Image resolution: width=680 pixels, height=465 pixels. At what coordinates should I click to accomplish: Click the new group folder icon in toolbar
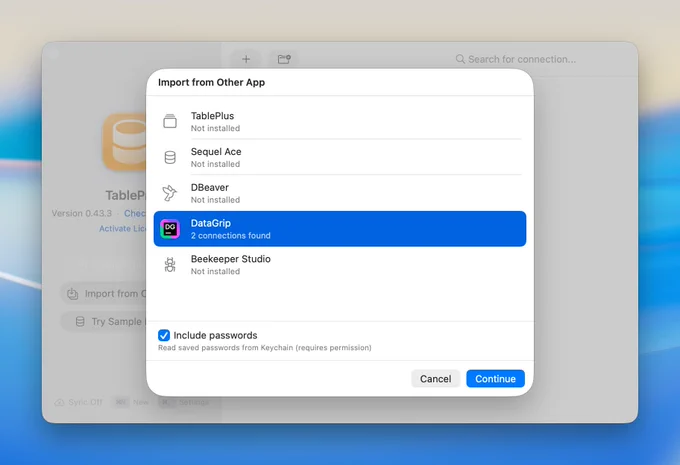[284, 59]
